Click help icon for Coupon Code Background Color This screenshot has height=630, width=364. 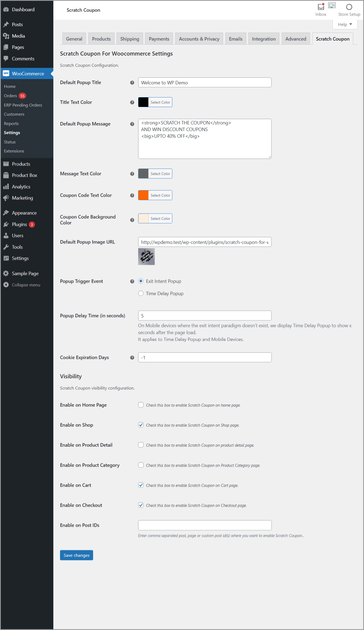pyautogui.click(x=132, y=220)
